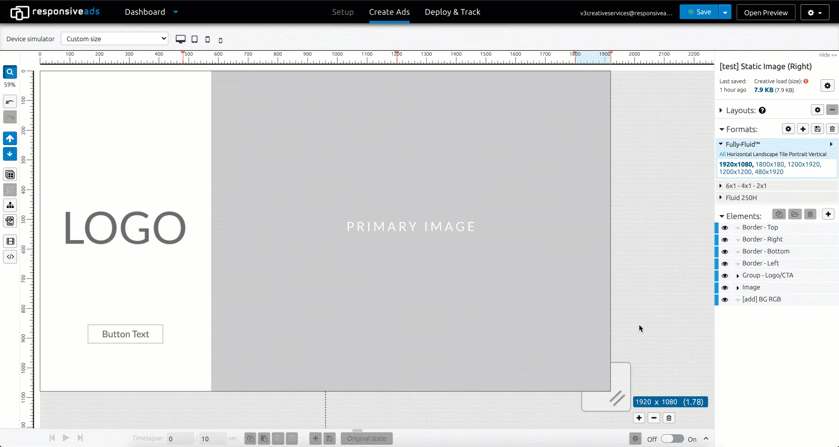Go to Deploy & Track tab
This screenshot has width=839, height=447.
pos(452,12)
